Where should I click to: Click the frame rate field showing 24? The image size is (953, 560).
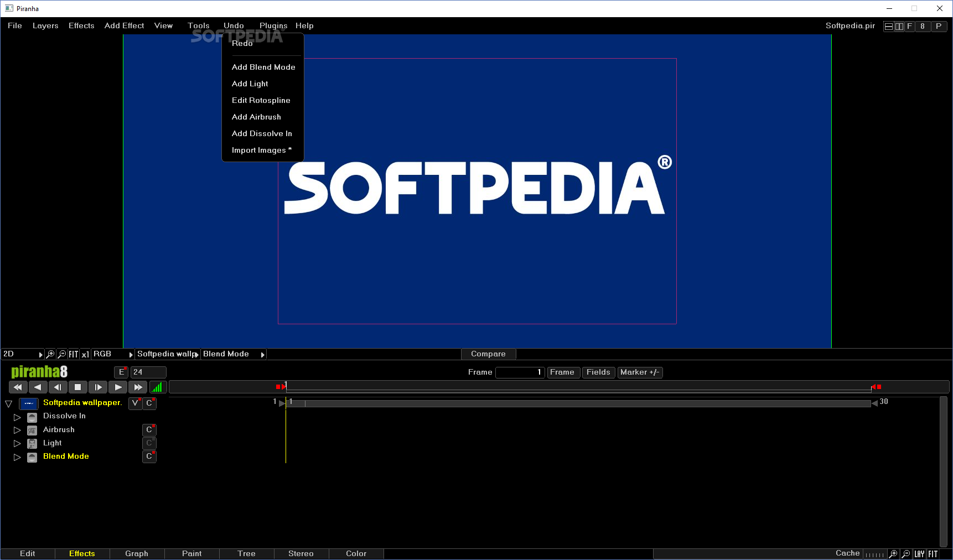[x=148, y=372]
